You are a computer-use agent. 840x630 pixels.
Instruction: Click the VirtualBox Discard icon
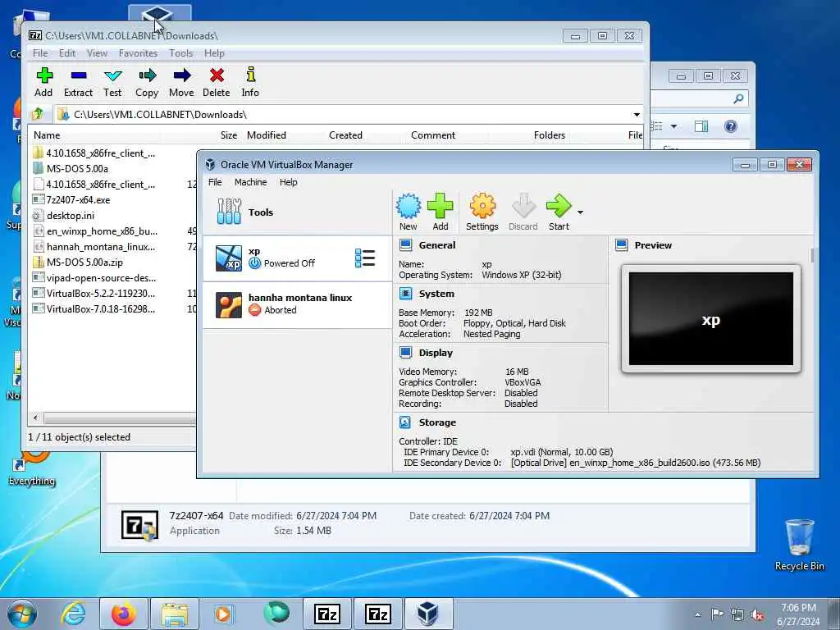pyautogui.click(x=523, y=212)
